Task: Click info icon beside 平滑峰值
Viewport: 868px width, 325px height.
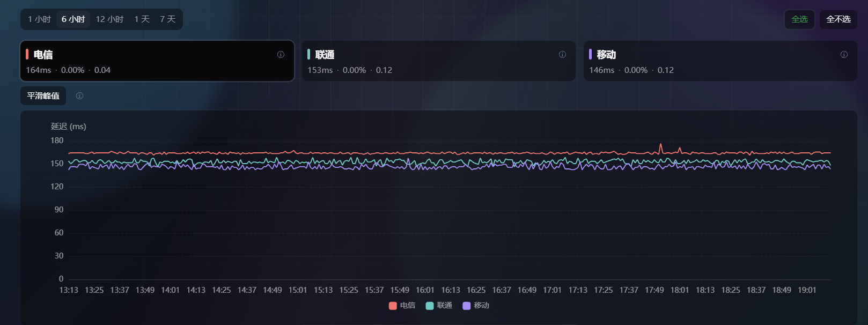Action: click(x=79, y=96)
